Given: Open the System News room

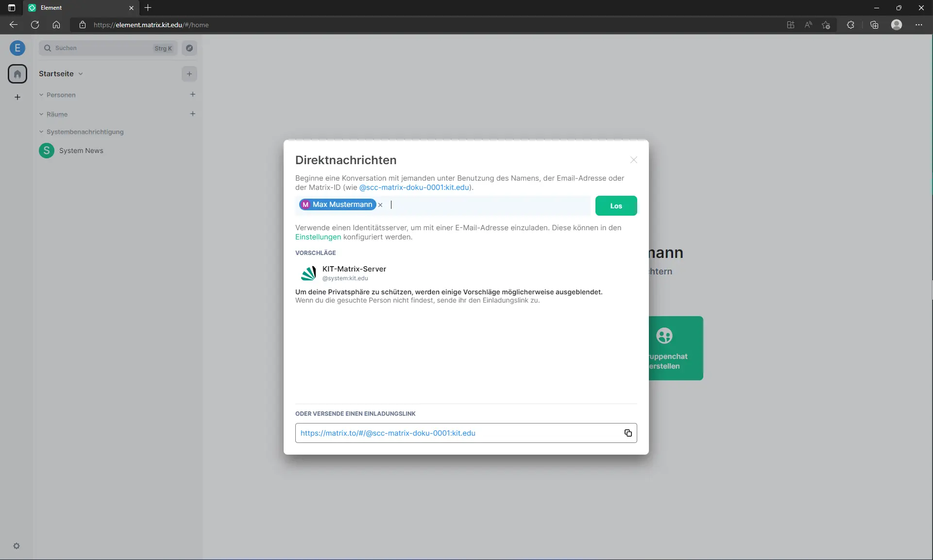Looking at the screenshot, I should (81, 151).
